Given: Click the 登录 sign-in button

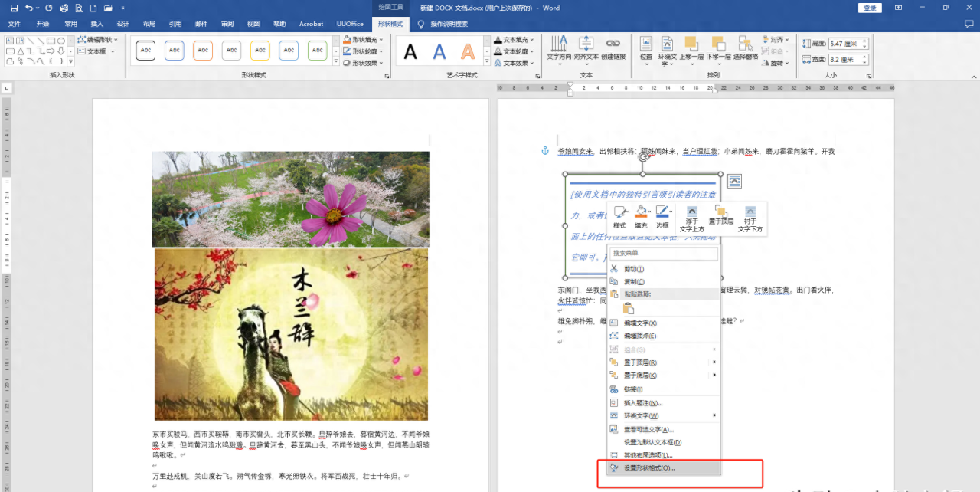Looking at the screenshot, I should point(871,8).
